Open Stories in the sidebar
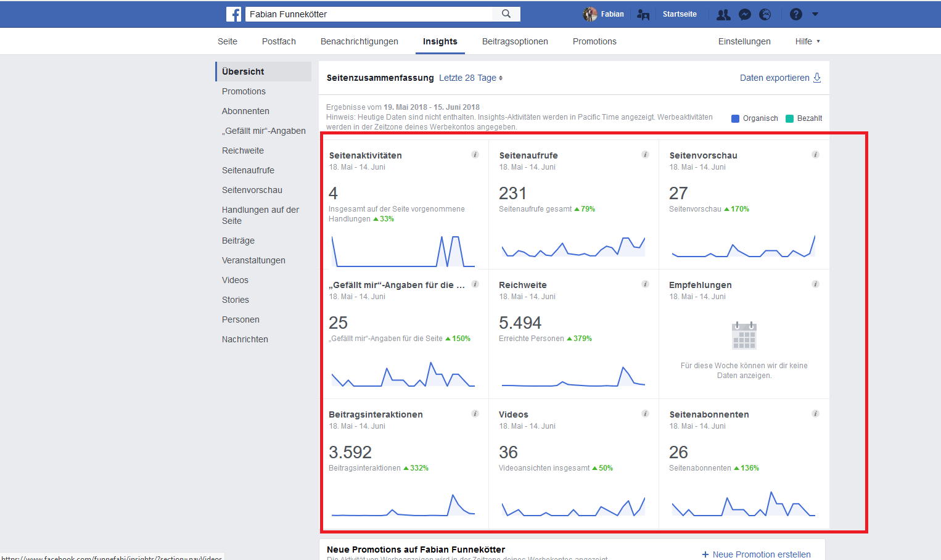Screen dimensions: 941x560 point(236,300)
